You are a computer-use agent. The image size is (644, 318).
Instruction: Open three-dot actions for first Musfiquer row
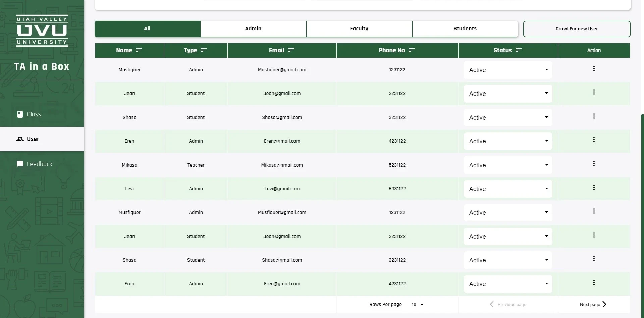[x=594, y=68]
